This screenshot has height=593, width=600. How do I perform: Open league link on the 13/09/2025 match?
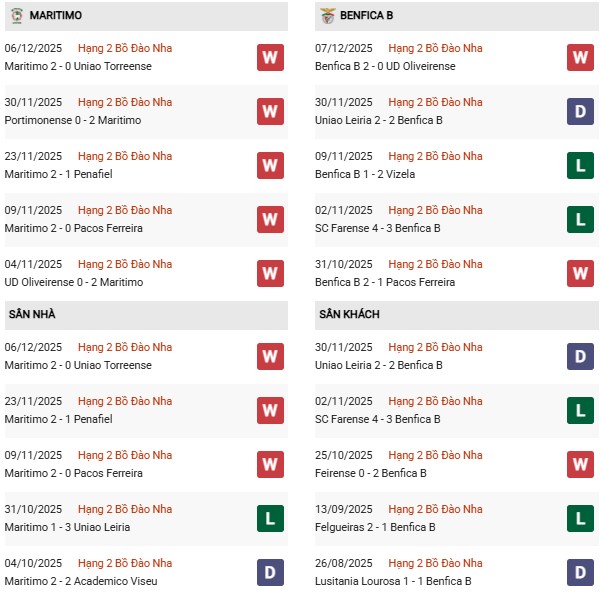click(x=435, y=509)
